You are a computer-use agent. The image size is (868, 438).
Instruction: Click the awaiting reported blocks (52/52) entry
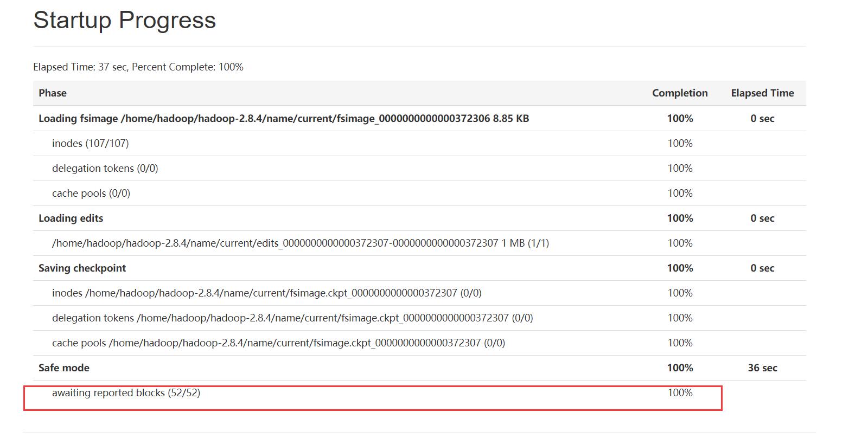click(126, 393)
